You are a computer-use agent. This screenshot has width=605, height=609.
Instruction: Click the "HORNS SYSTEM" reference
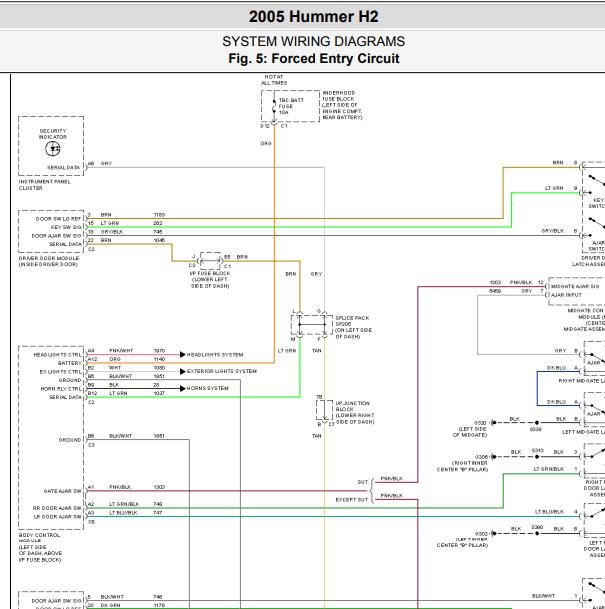(x=207, y=388)
